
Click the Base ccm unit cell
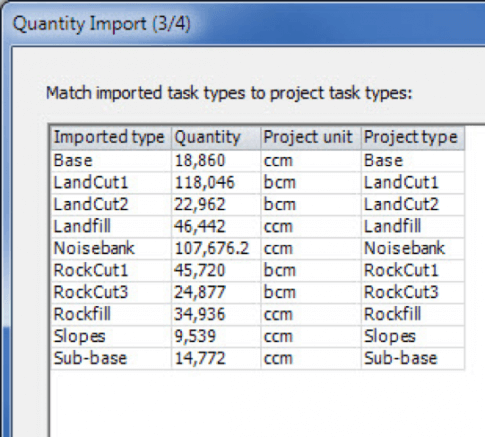311,161
